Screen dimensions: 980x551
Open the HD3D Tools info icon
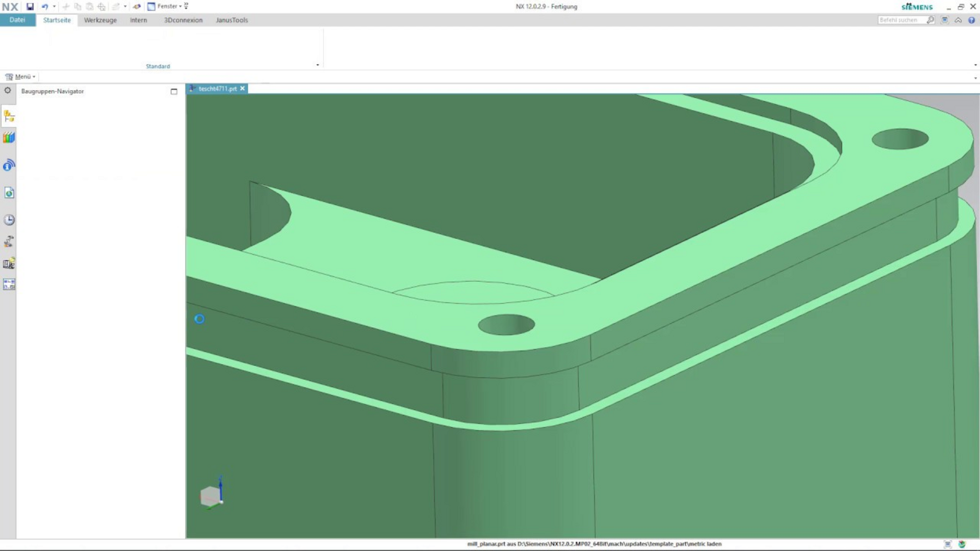[9, 165]
